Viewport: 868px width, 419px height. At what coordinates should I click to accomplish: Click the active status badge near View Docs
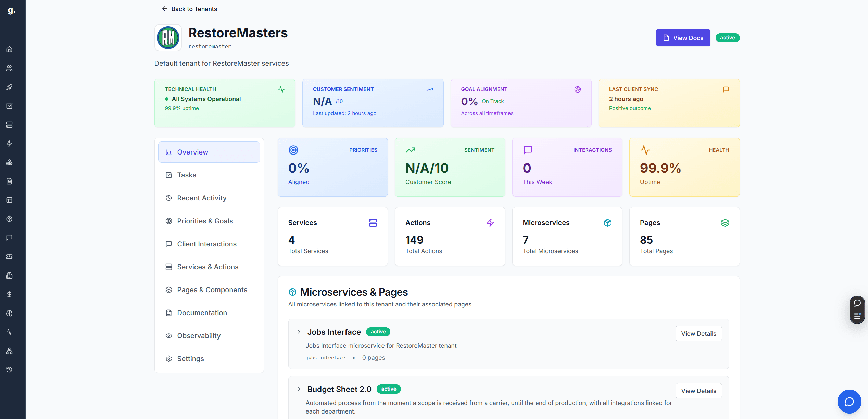click(x=728, y=38)
